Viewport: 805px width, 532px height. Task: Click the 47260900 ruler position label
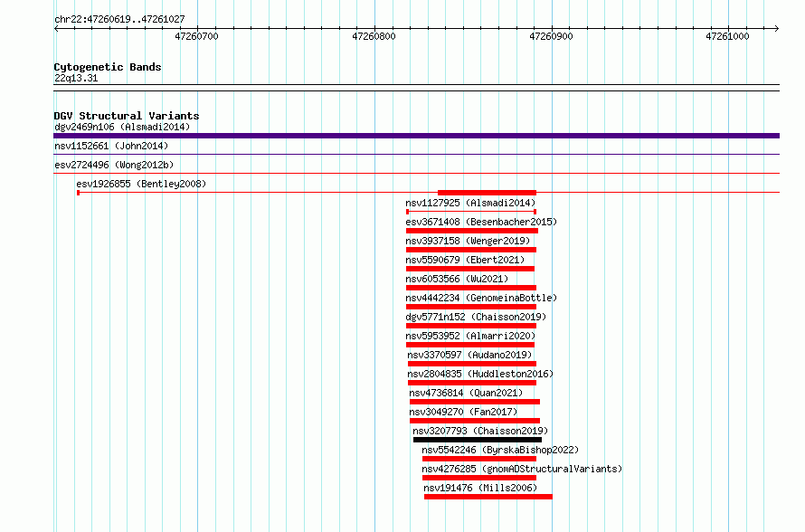point(551,36)
